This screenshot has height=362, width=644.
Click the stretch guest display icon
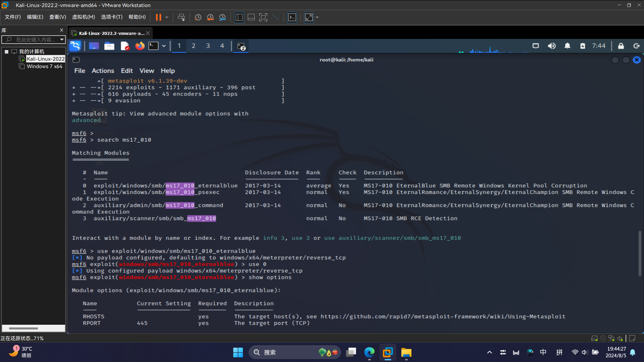pyautogui.click(x=309, y=17)
